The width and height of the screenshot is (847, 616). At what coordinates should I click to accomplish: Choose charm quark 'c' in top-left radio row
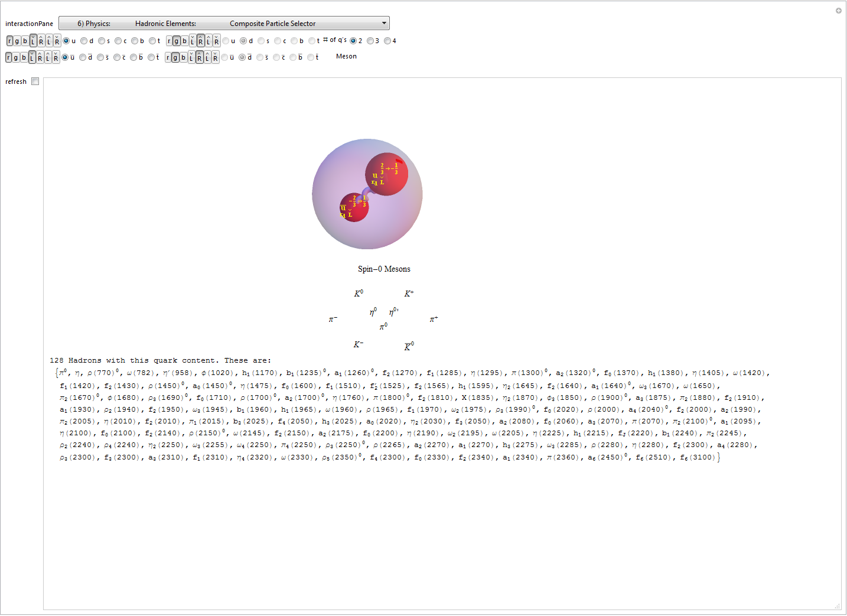pos(118,41)
